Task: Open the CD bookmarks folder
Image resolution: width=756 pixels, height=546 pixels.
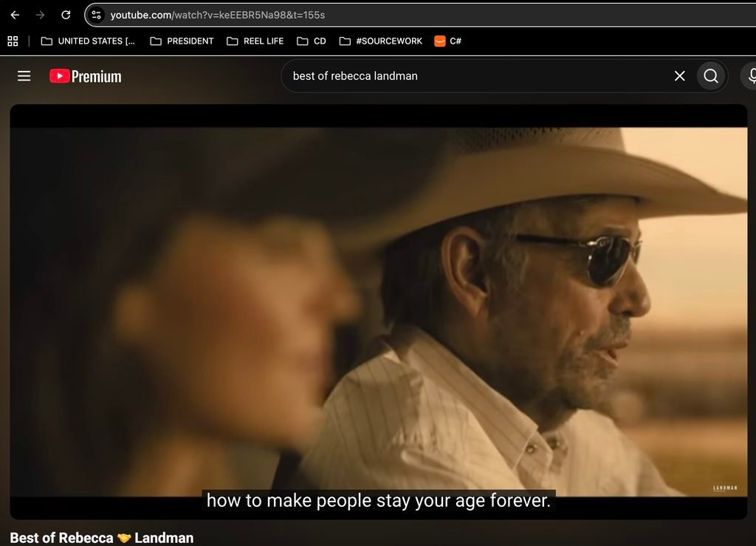Action: 312,41
